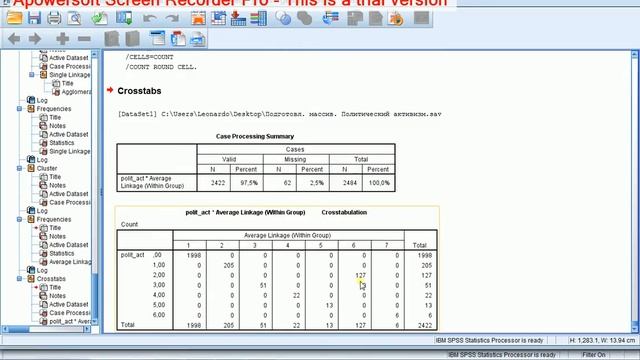
Task: Click the Filter On status bar indicator
Action: point(594,355)
